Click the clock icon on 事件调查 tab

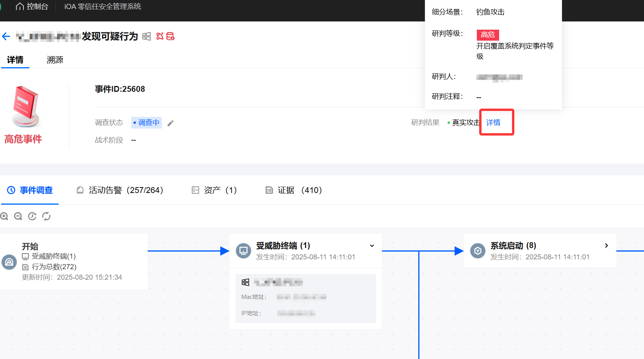point(11,190)
